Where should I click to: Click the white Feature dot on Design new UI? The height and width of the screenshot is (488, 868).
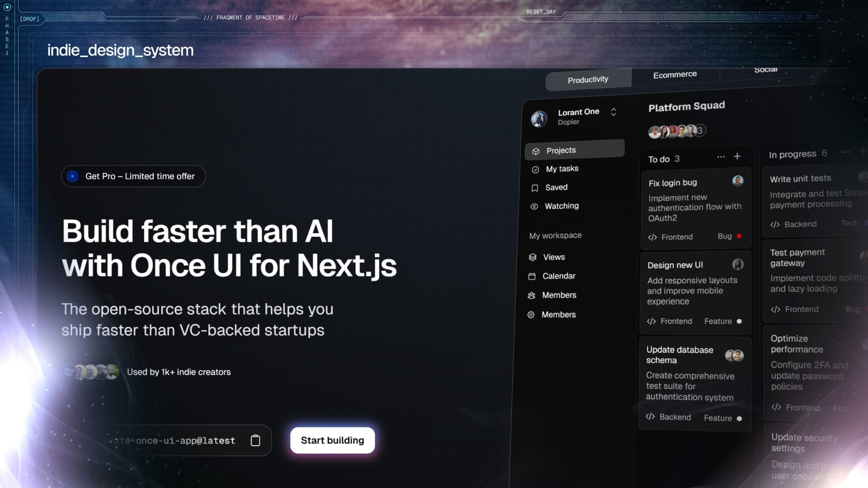pos(739,321)
